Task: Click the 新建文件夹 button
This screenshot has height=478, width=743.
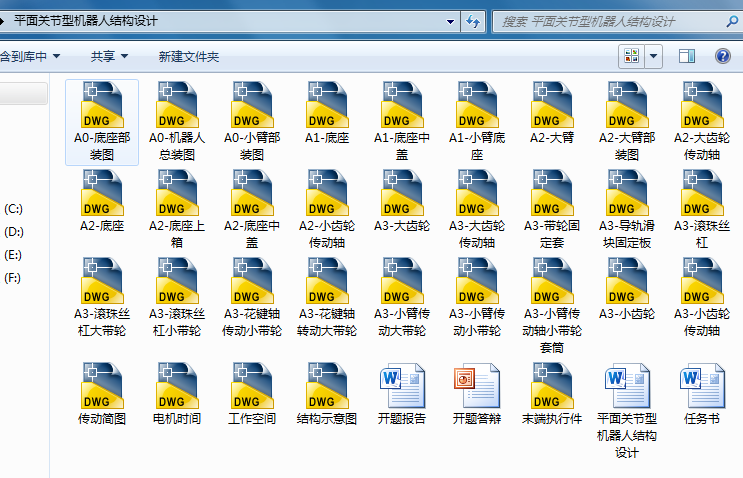Action: pos(189,56)
